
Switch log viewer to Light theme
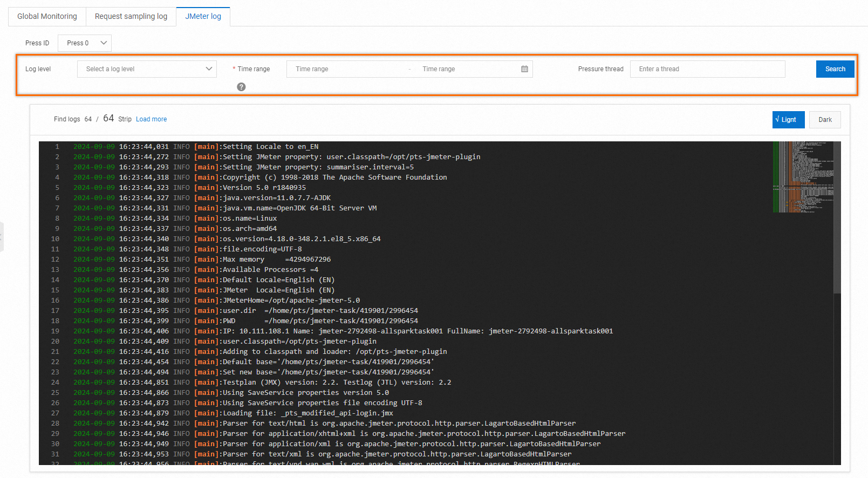pos(788,120)
